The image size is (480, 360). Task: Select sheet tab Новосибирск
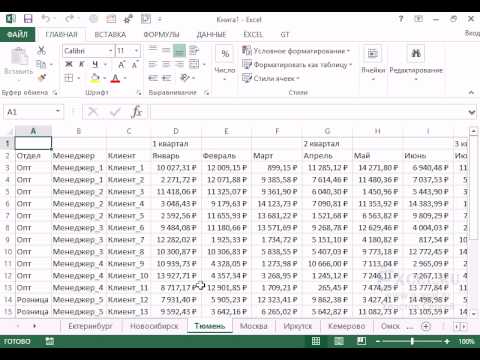[x=154, y=326]
